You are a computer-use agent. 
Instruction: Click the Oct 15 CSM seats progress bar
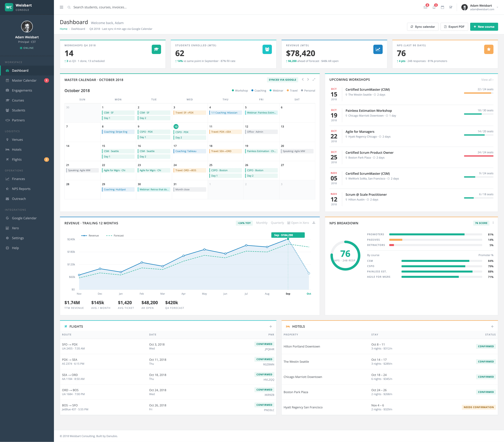tap(479, 93)
